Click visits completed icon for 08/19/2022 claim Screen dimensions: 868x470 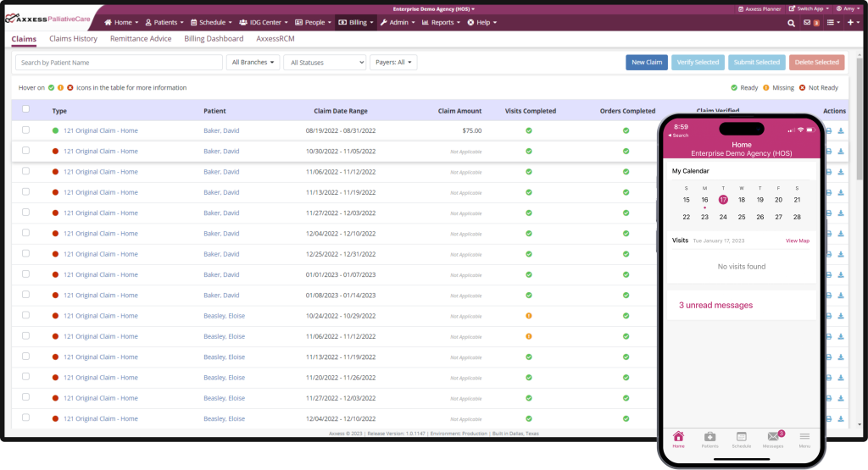pos(529,131)
